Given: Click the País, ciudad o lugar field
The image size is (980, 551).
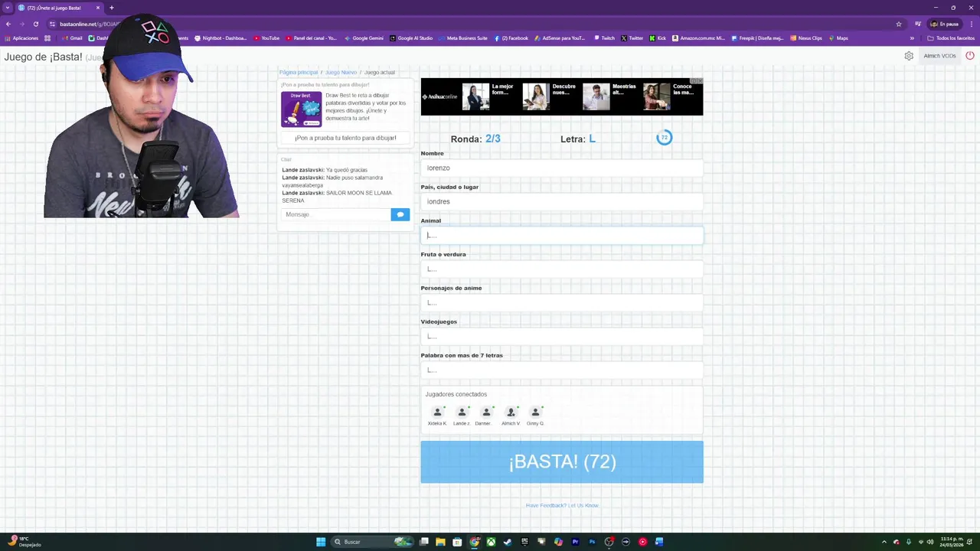Looking at the screenshot, I should 562,202.
